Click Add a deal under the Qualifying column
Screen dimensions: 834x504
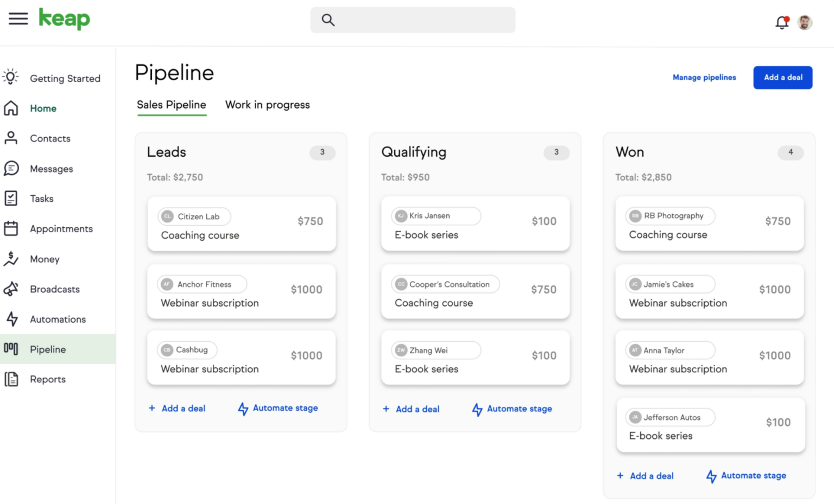coord(410,409)
